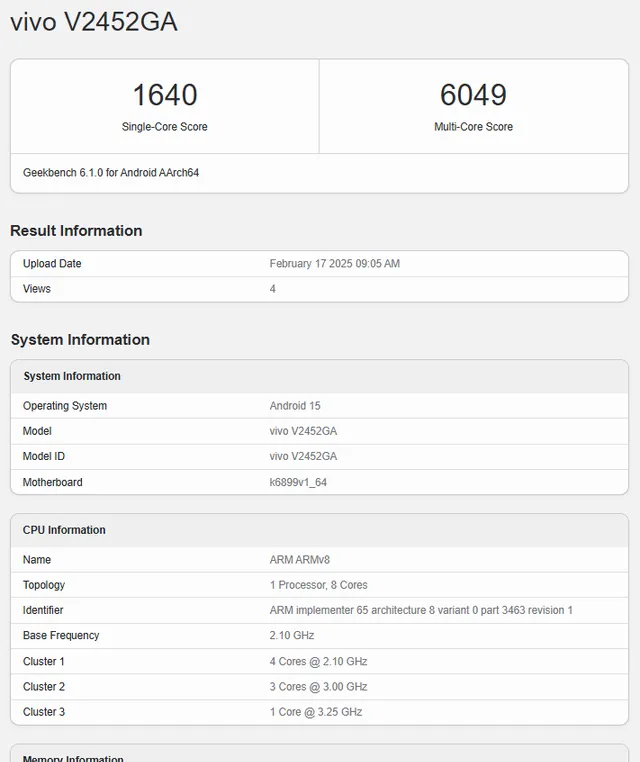Click the Motherboard label
The width and height of the screenshot is (640, 762).
coord(52,482)
